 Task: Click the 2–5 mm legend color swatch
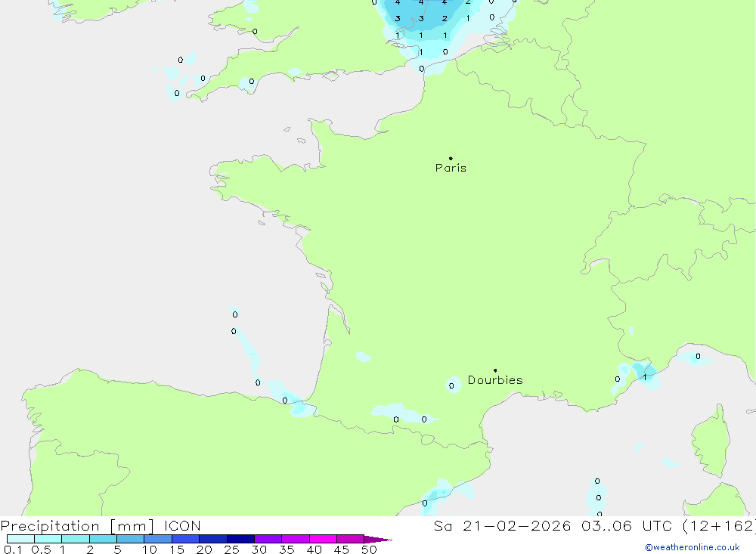coord(103,539)
